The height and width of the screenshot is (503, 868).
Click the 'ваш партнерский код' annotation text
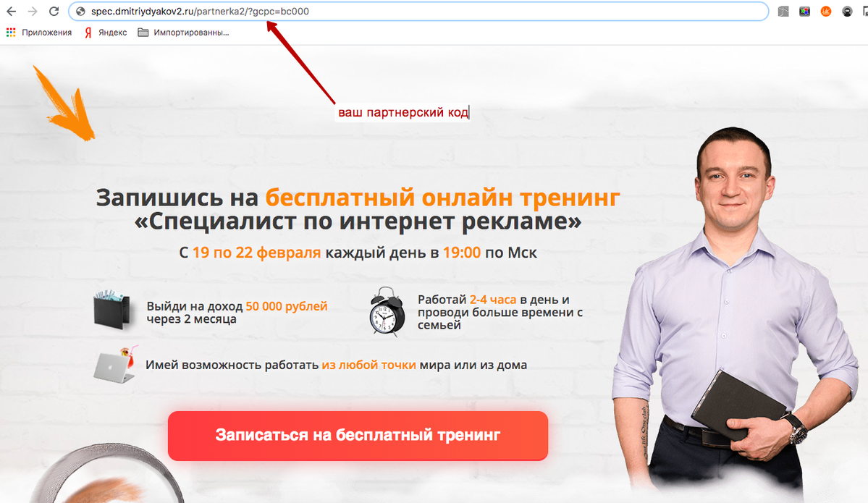[x=403, y=112]
